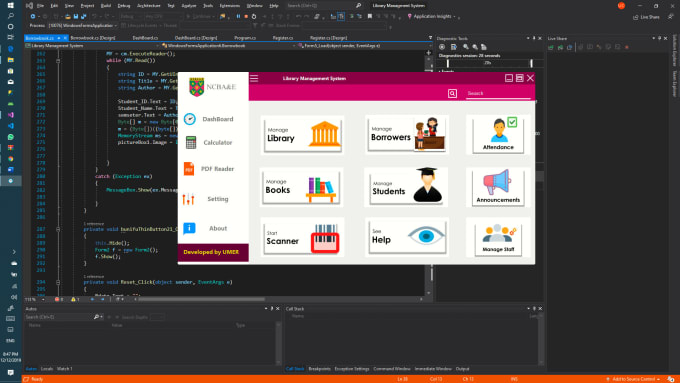Open the Attendance tile
The width and height of the screenshot is (680, 383).
click(498, 134)
